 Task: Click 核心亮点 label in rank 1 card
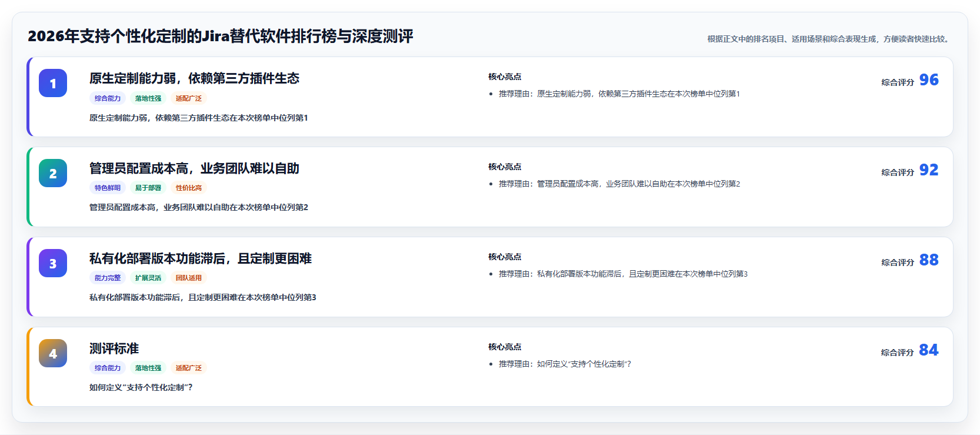[x=505, y=77]
